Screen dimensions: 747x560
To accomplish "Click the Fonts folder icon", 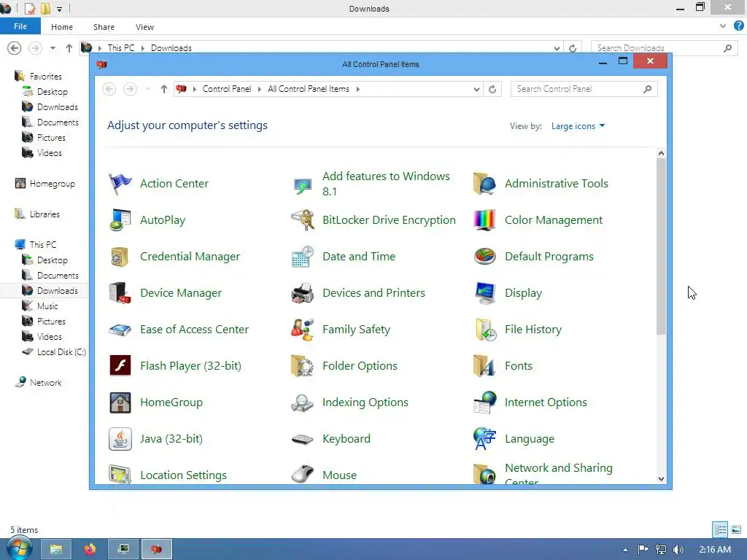I will click(x=485, y=366).
